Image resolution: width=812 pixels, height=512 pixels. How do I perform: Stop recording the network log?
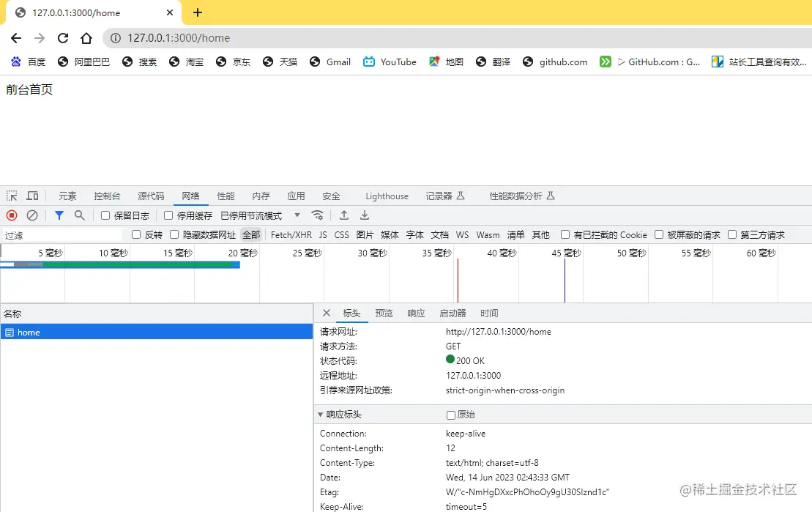(x=12, y=215)
